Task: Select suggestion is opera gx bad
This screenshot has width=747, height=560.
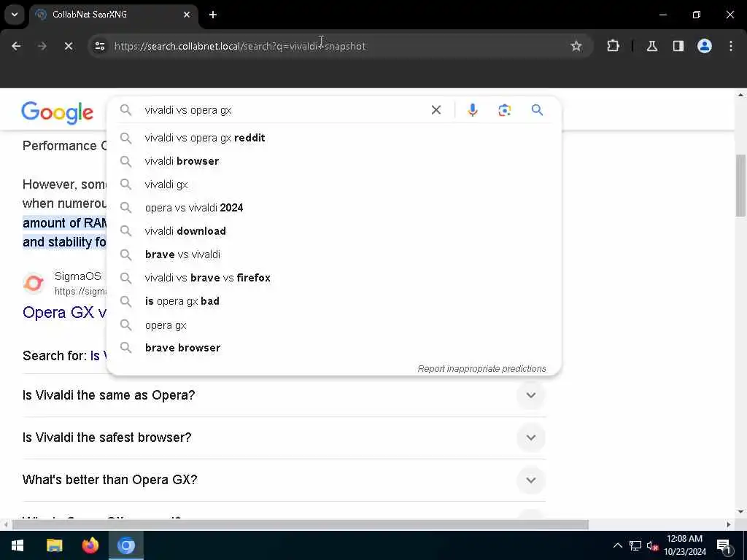Action: (x=333, y=301)
